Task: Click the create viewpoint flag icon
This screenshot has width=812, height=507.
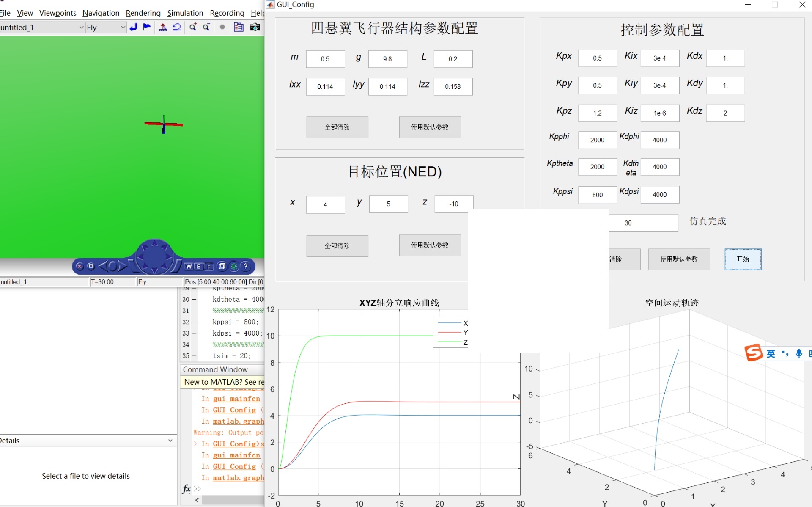Action: [147, 27]
